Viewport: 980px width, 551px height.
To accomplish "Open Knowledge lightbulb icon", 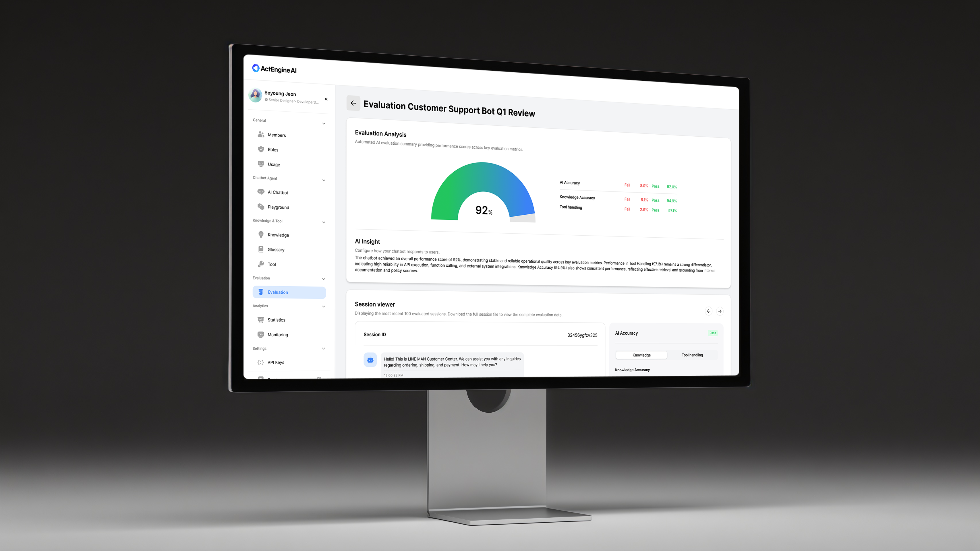I will coord(261,235).
